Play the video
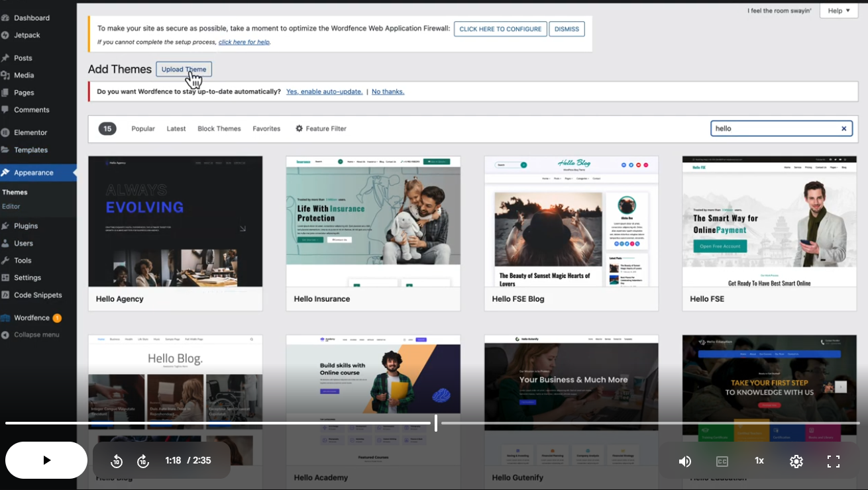This screenshot has width=868, height=490. [46, 460]
